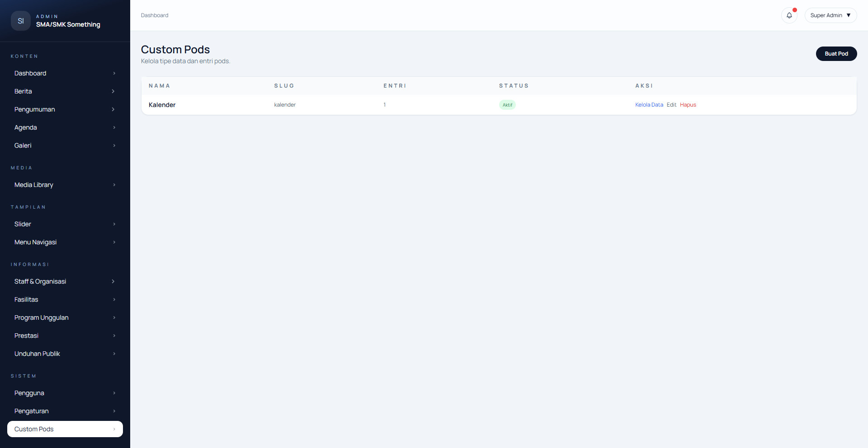Image resolution: width=868 pixels, height=448 pixels.
Task: Click the Aktif status badge
Action: [507, 105]
